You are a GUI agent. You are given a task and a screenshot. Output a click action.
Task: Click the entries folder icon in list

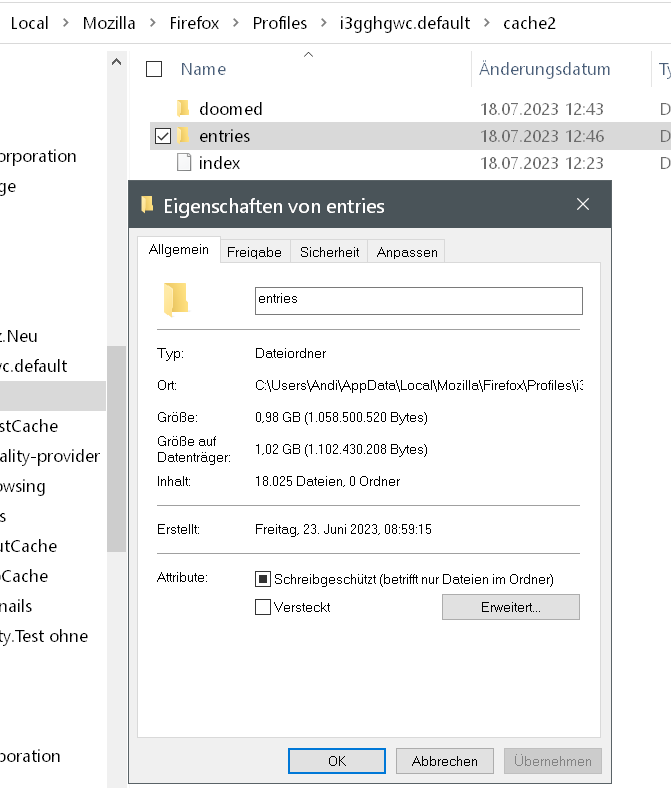(x=183, y=136)
